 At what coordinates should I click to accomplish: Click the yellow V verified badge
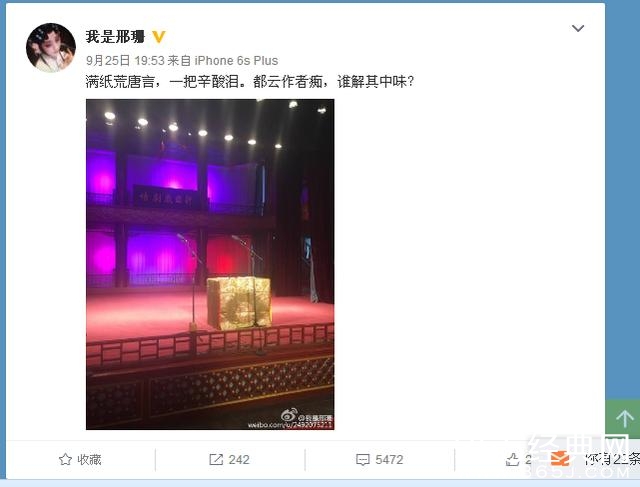click(158, 37)
